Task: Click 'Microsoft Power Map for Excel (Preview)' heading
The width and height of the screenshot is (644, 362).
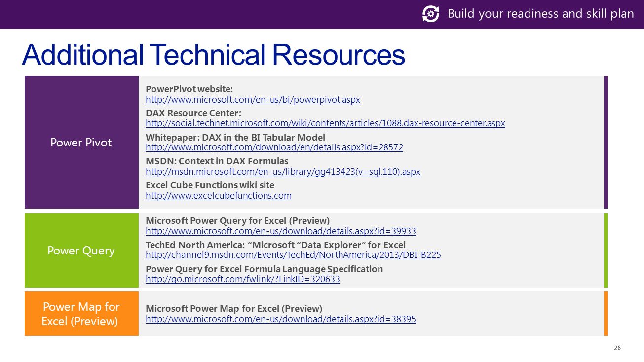Action: coord(234,308)
